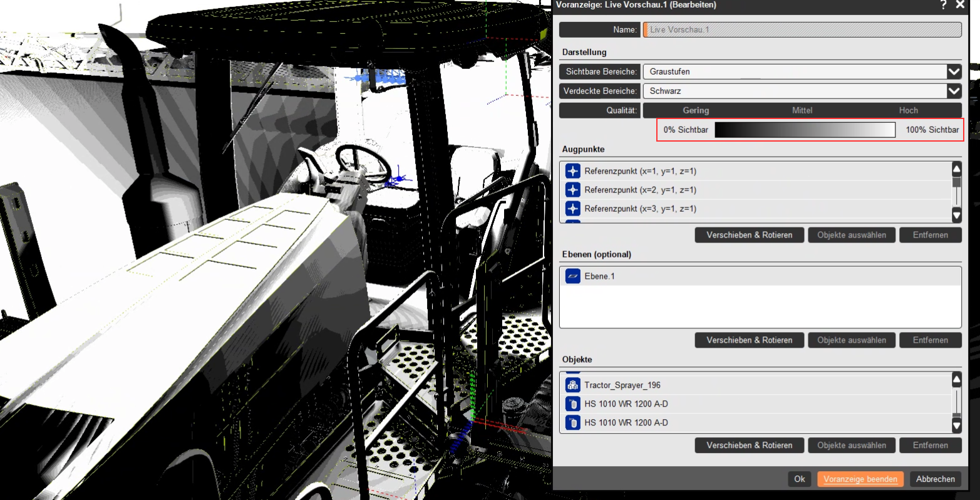This screenshot has height=500, width=980.
Task: Select the second HS 1010 WR 1200 A-D icon
Action: tap(572, 422)
